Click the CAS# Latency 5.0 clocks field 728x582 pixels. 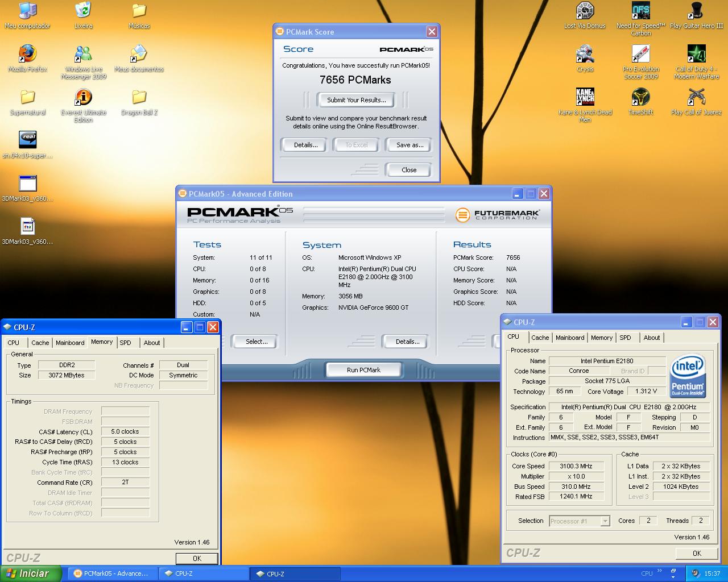pos(125,431)
